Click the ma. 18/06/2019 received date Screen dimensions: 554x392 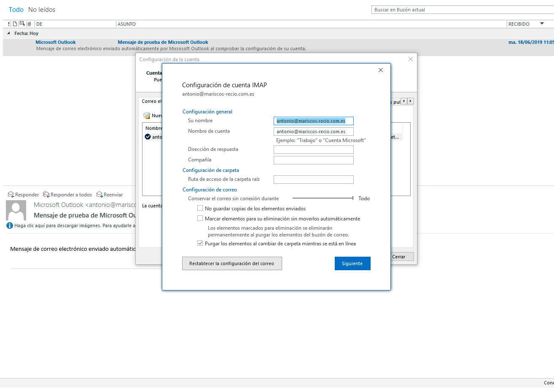(531, 42)
